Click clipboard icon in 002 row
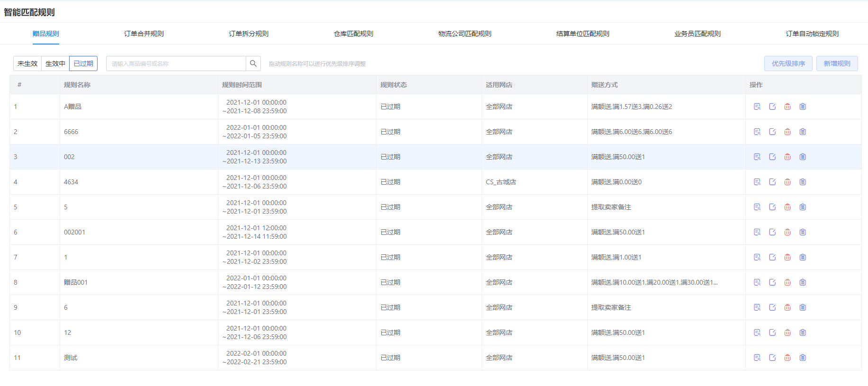Image resolution: width=868 pixels, height=386 pixels. [803, 157]
